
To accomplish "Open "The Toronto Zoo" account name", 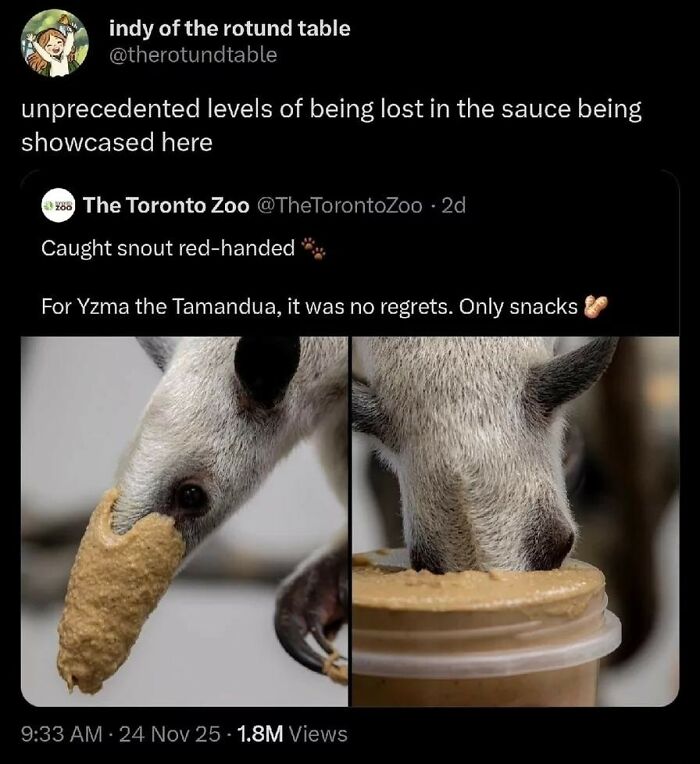I will (x=166, y=206).
